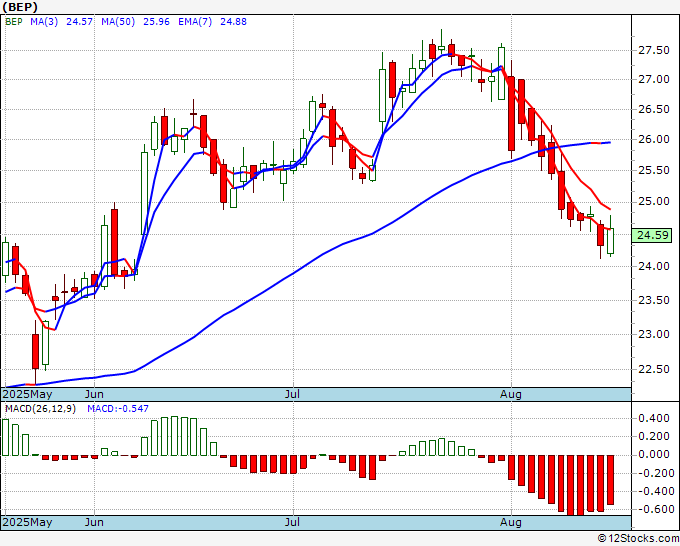Click the Jul label on MACD axis
The height and width of the screenshot is (546, 680).
[x=292, y=522]
